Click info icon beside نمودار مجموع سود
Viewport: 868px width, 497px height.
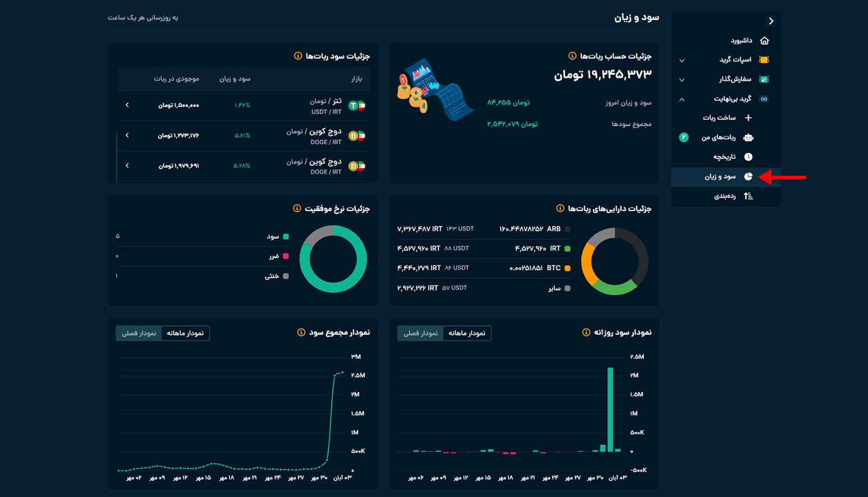point(301,332)
